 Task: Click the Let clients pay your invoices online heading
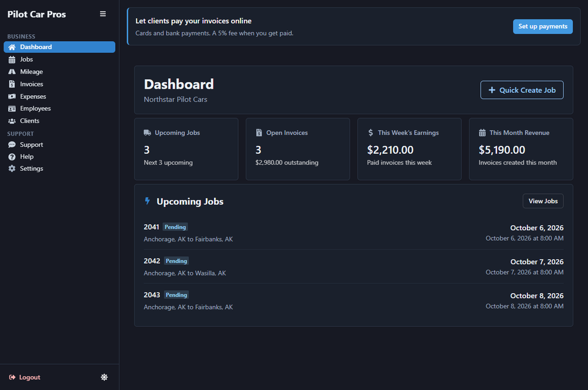(x=193, y=21)
